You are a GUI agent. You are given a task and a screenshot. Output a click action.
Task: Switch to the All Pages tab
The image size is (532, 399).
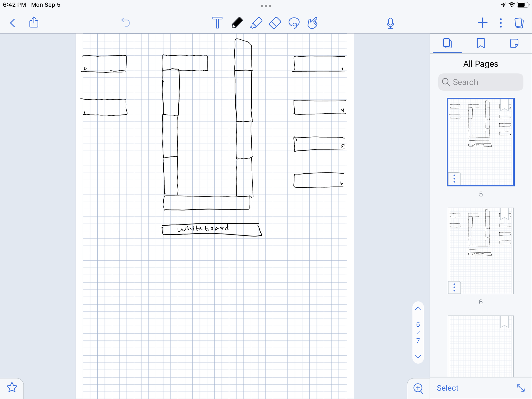pyautogui.click(x=447, y=43)
